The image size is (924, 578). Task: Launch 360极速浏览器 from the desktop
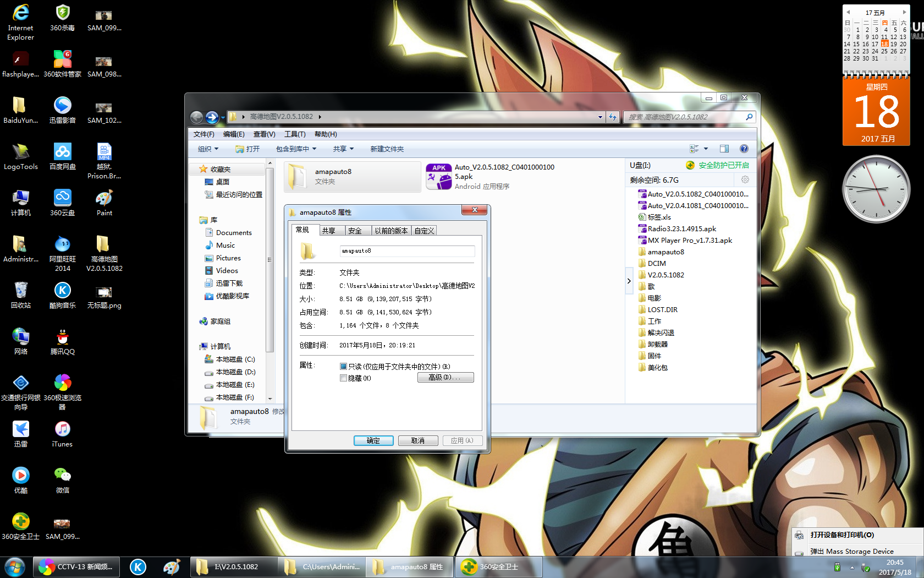point(63,392)
